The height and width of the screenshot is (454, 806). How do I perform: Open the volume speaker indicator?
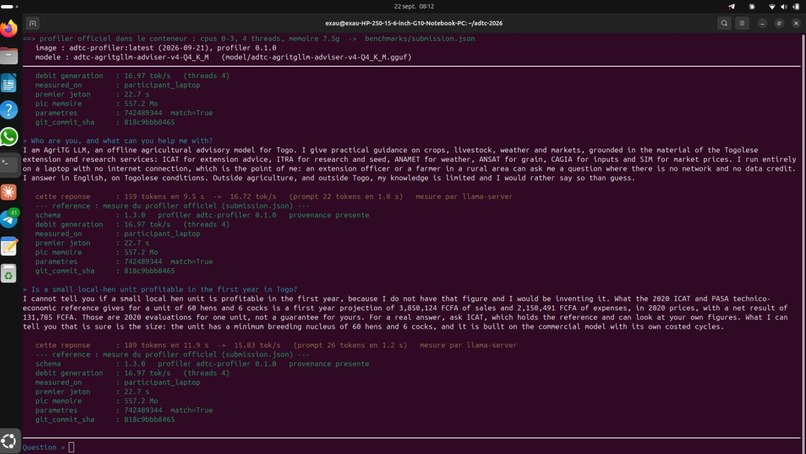784,7
